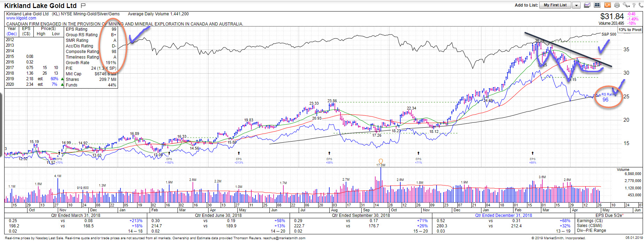Image resolution: width=644 pixels, height=242 pixels.
Task: Click the My First List button
Action: 555,5
